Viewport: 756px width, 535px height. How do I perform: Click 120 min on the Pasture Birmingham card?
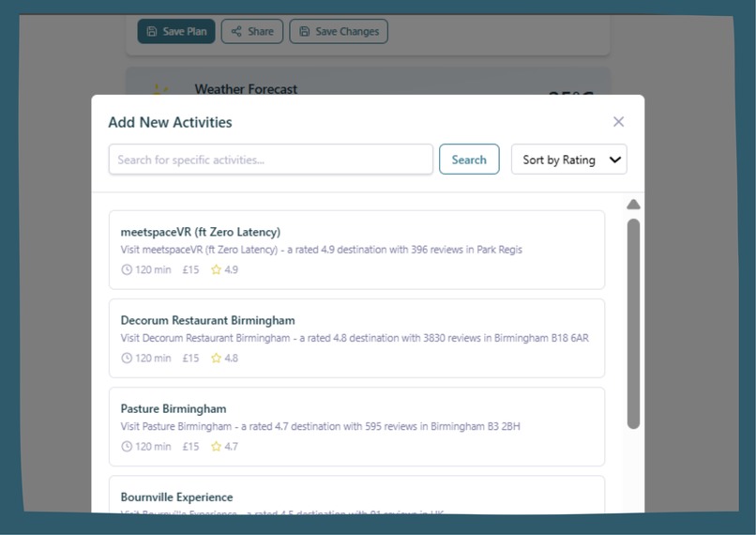[x=153, y=446]
